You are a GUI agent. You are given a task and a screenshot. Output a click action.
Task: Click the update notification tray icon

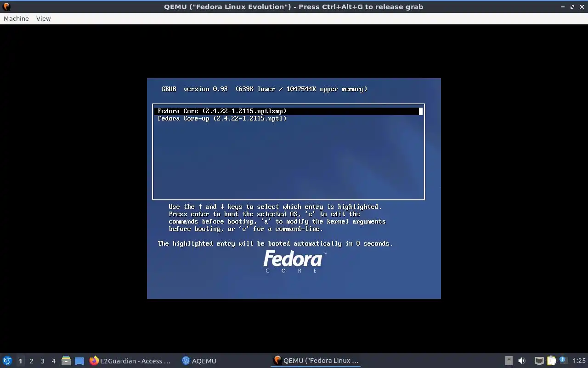(x=563, y=361)
